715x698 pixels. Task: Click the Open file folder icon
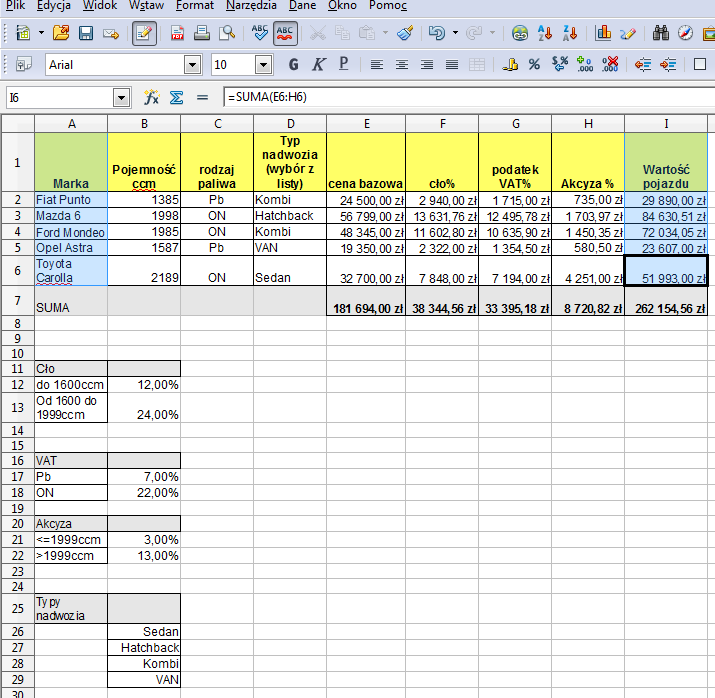point(61,33)
